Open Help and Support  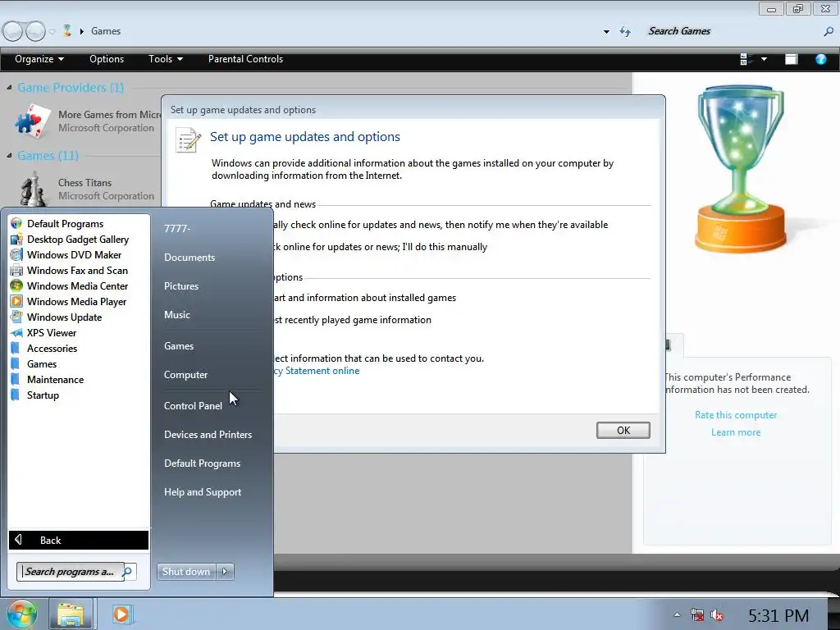click(203, 492)
